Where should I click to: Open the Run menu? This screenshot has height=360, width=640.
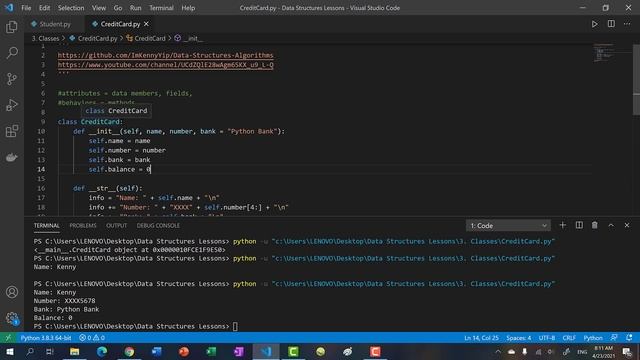pyautogui.click(x=136, y=8)
